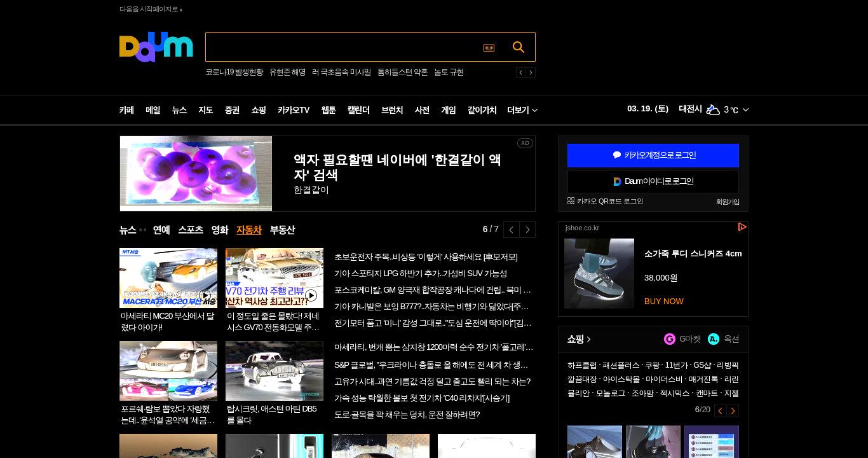Click the 유현준 해명 keyword

[x=287, y=73]
